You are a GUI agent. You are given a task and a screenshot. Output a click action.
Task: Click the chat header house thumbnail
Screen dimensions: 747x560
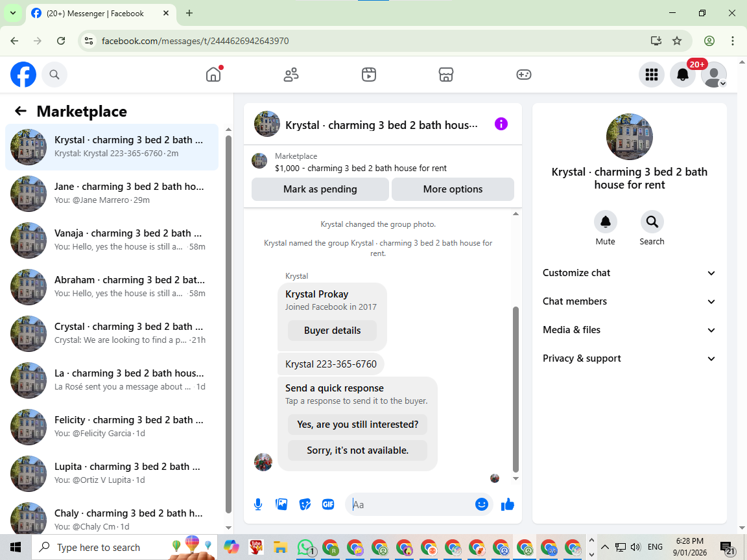pos(267,124)
